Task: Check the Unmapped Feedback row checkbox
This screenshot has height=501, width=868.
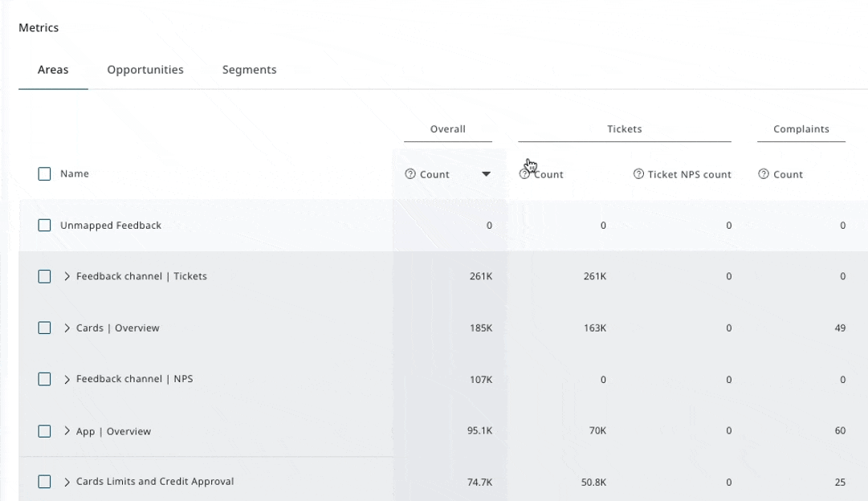Action: tap(44, 226)
